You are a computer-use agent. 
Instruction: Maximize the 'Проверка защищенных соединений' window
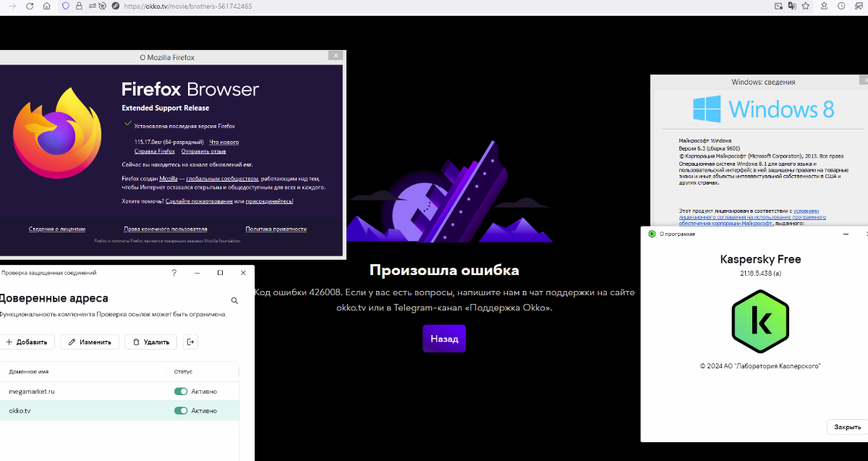[220, 273]
